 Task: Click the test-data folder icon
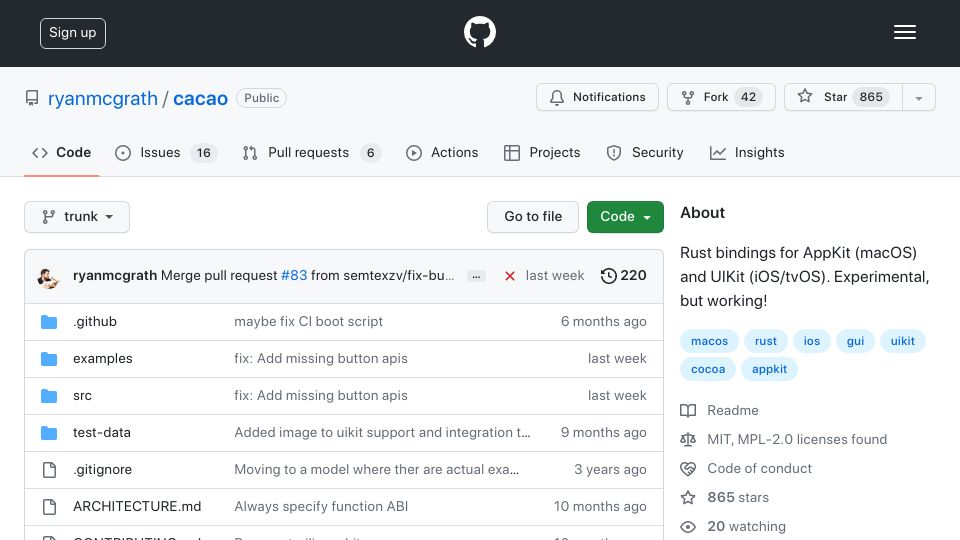point(49,433)
